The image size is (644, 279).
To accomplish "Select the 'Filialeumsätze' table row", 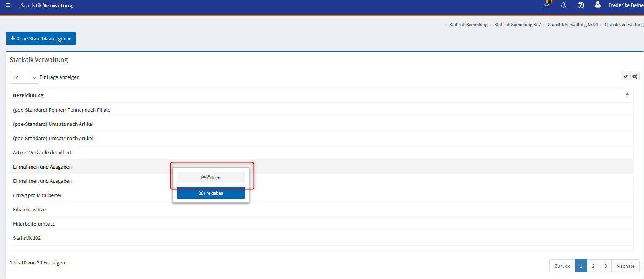I will [30, 210].
